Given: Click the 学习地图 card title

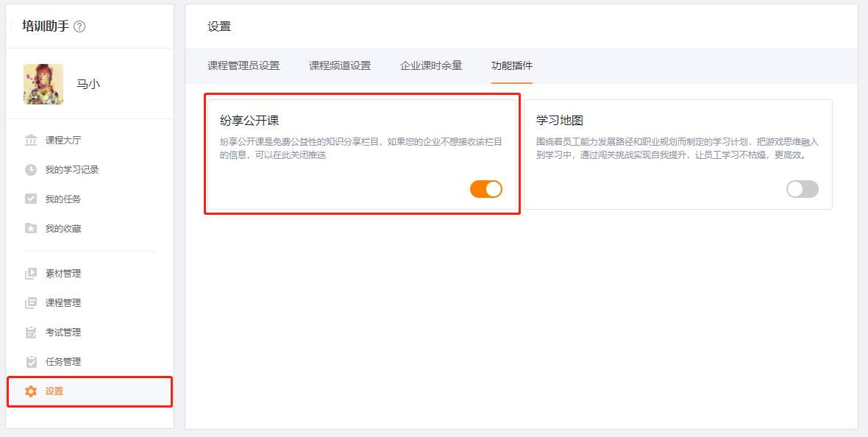Looking at the screenshot, I should point(560,120).
